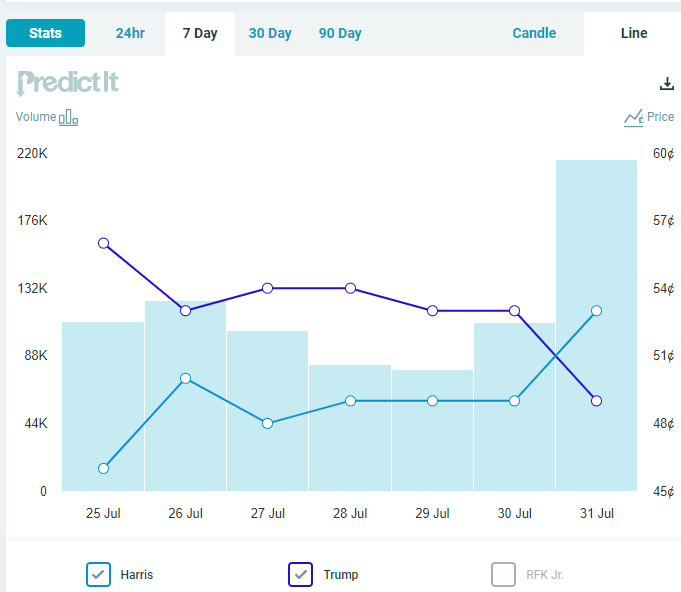Click the PredictIt logo
This screenshot has width=681, height=592.
pos(68,83)
